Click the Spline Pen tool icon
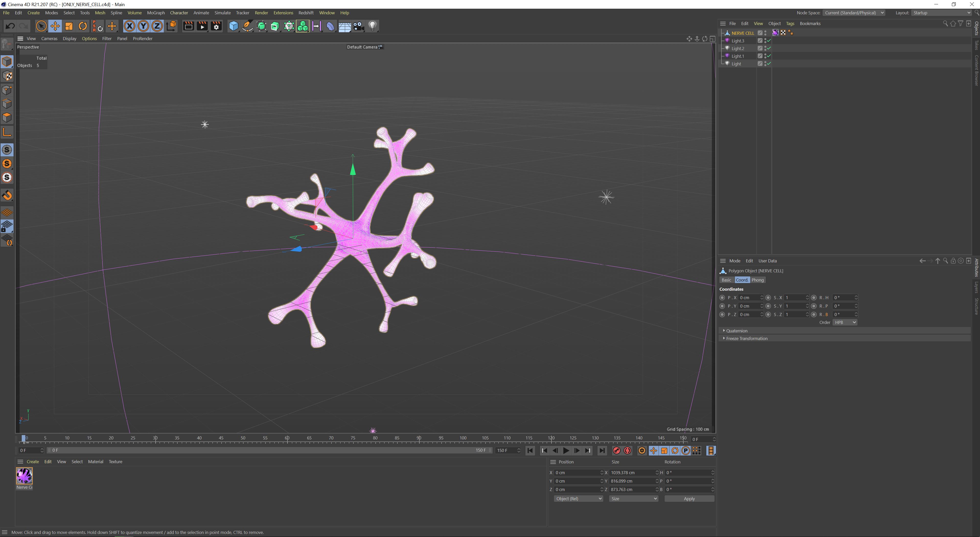The image size is (980, 537). pos(247,26)
